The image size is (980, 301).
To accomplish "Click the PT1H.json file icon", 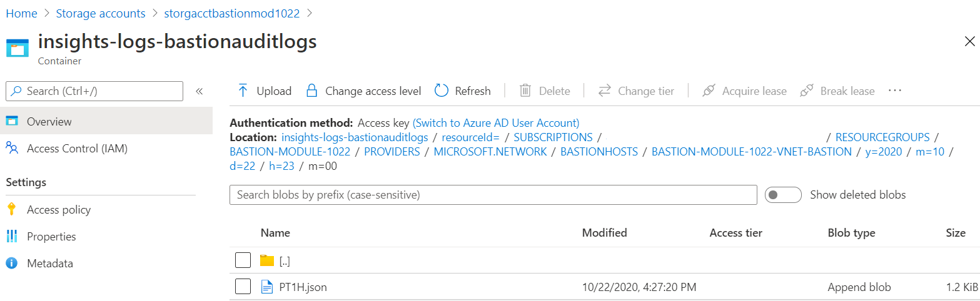I will point(267,287).
